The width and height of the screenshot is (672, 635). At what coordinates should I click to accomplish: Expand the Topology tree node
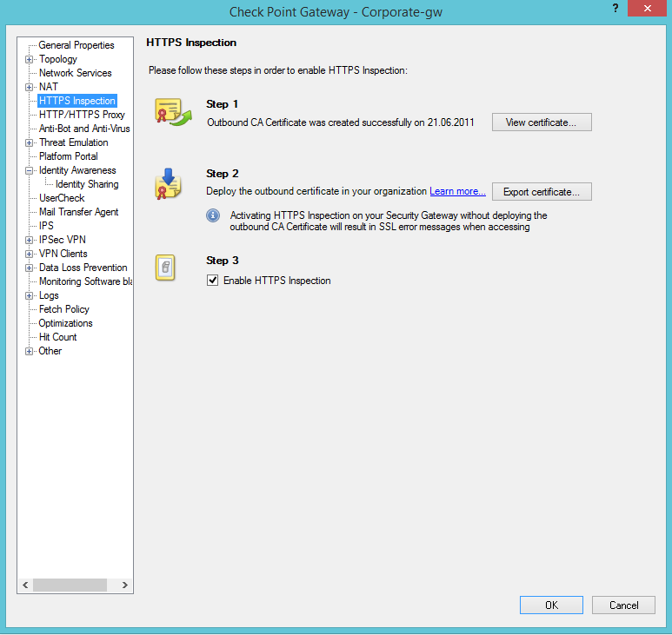point(29,60)
